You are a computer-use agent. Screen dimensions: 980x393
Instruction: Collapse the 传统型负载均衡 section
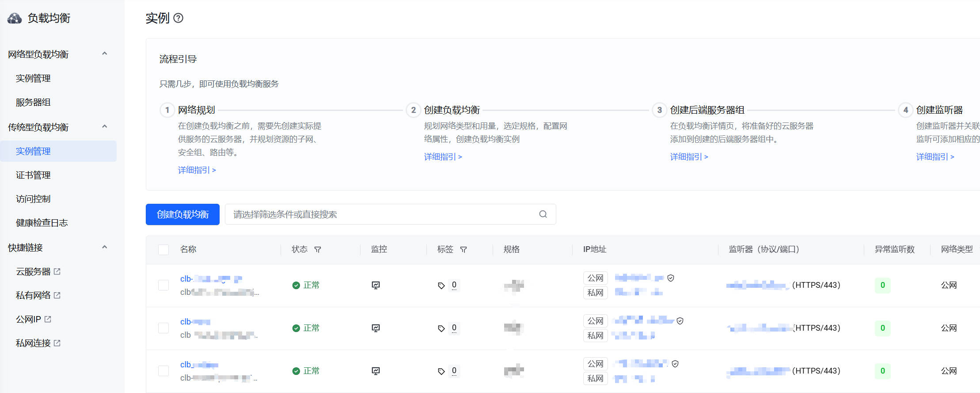pos(105,126)
